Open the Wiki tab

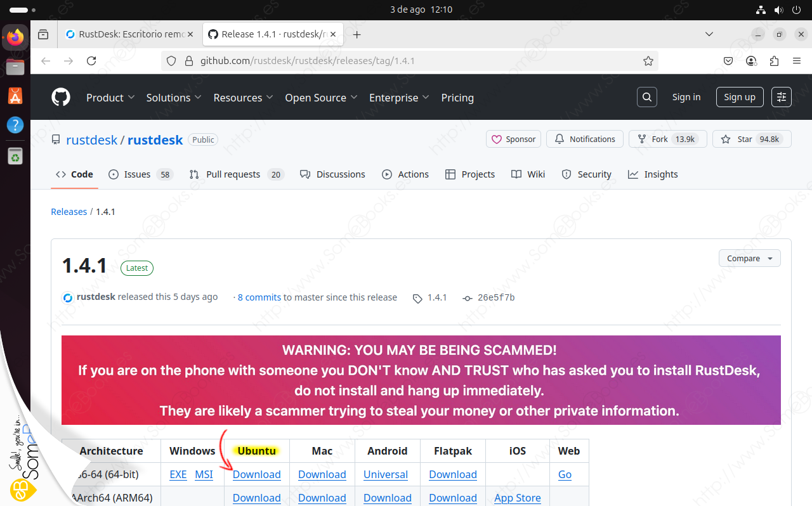tap(528, 174)
